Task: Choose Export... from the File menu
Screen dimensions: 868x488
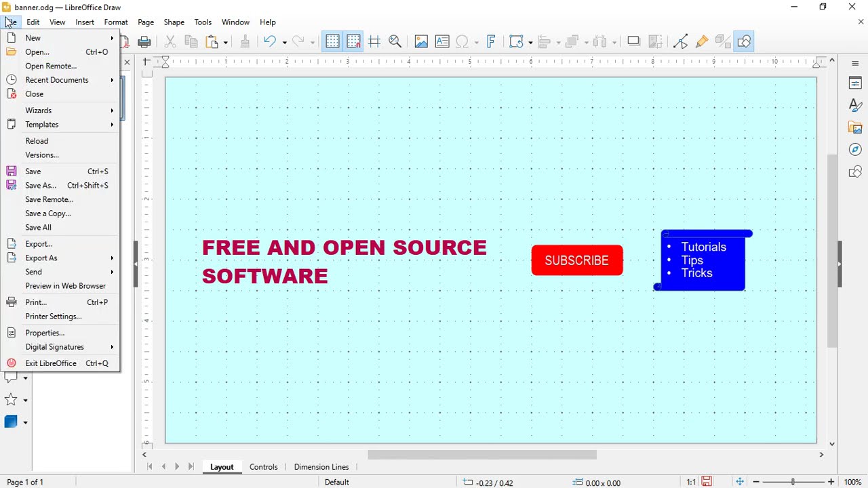Action: pyautogui.click(x=61, y=244)
